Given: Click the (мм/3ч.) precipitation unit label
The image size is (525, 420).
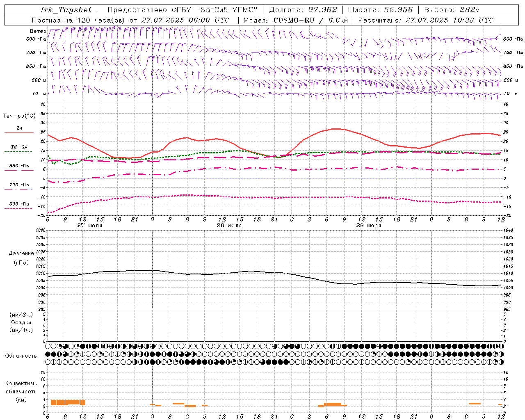Looking at the screenshot, I should pos(21,315).
